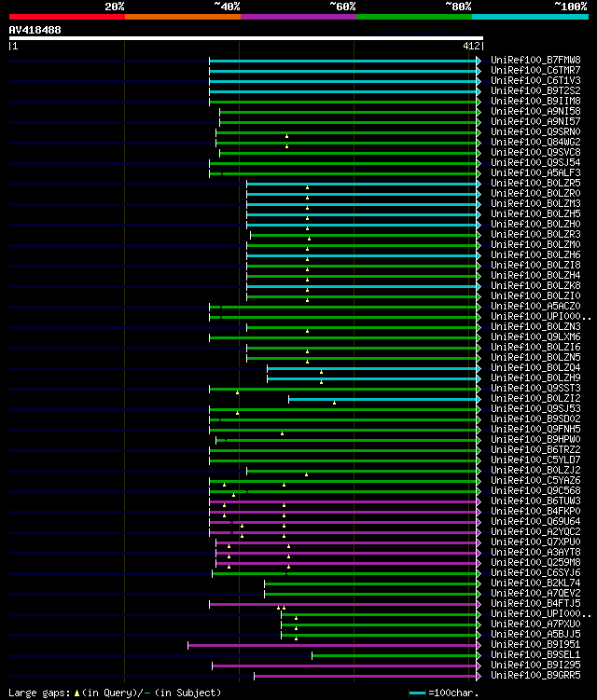Viewport: 597px width, 700px height.
Task: Open the UniRef100_B9SD02 hit
Action: coord(535,419)
